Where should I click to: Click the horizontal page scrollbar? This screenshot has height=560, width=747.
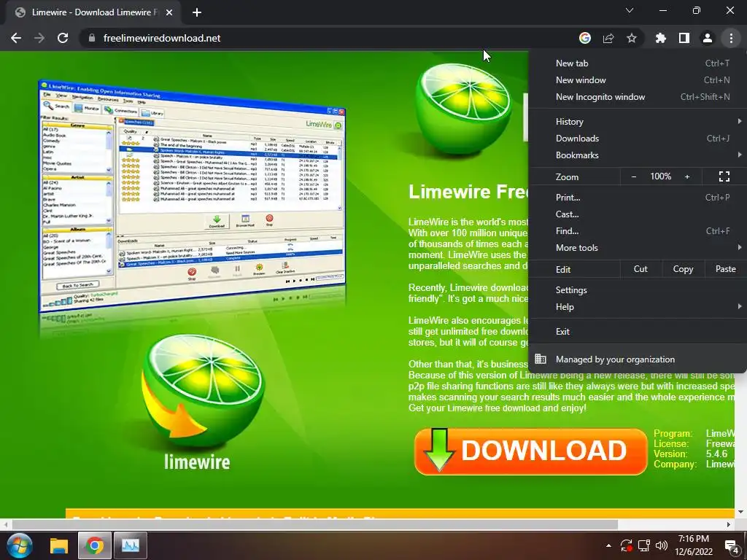click(315, 524)
